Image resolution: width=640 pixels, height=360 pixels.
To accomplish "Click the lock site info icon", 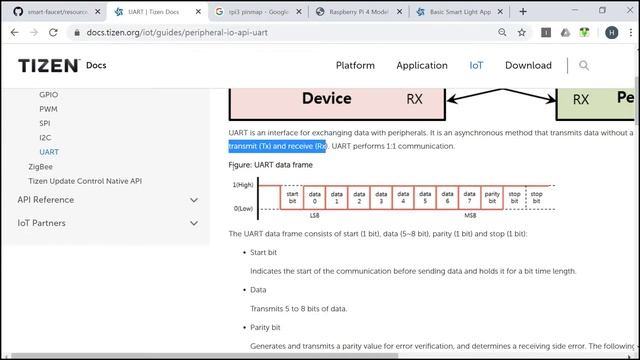I will click(77, 33).
